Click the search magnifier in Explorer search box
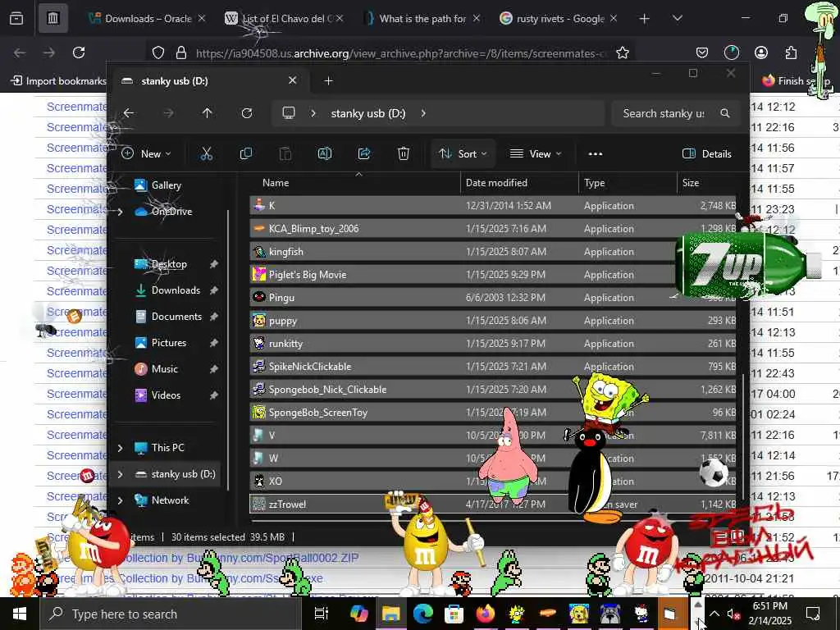 tap(725, 113)
